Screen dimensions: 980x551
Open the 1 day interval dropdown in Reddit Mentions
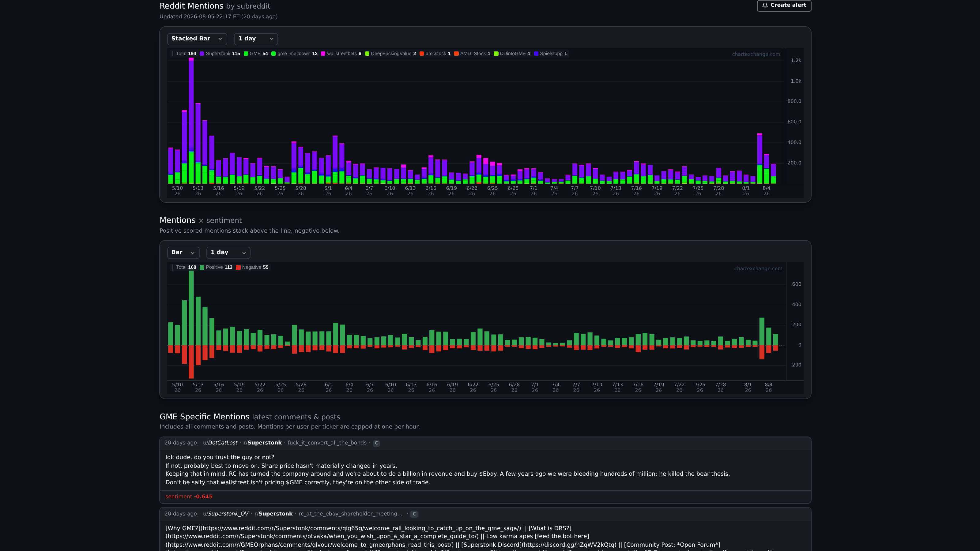(256, 39)
